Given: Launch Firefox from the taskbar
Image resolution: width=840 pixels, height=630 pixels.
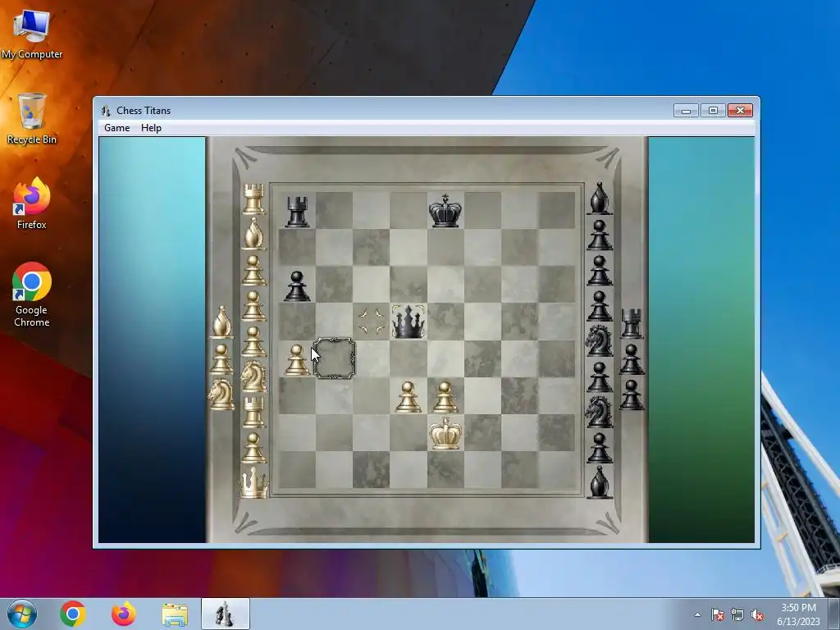Looking at the screenshot, I should click(x=124, y=614).
